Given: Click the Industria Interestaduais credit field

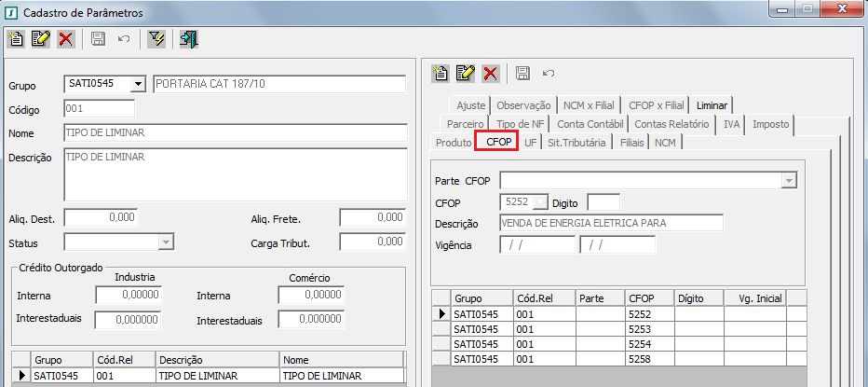Looking at the screenshot, I should tap(128, 320).
